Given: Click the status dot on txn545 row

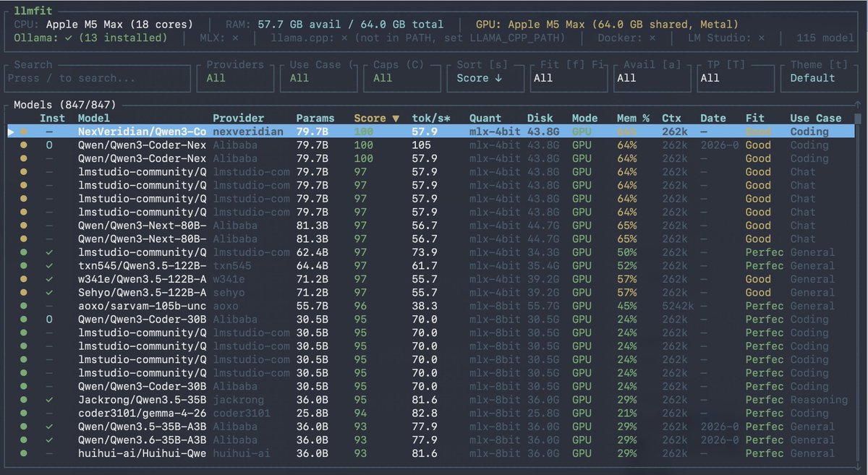Looking at the screenshot, I should 24,266.
